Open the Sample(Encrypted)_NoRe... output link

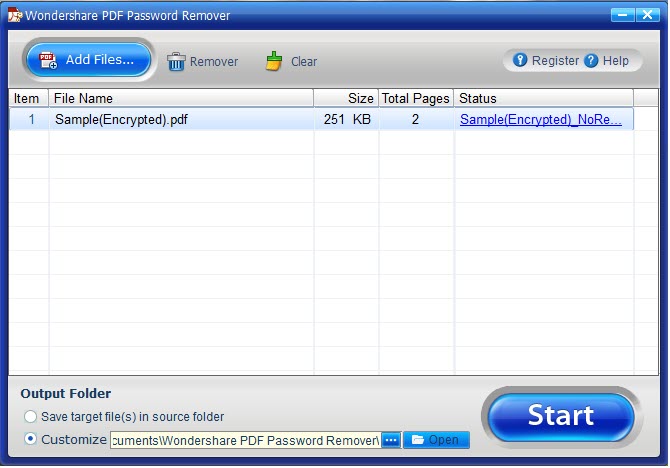coord(541,120)
